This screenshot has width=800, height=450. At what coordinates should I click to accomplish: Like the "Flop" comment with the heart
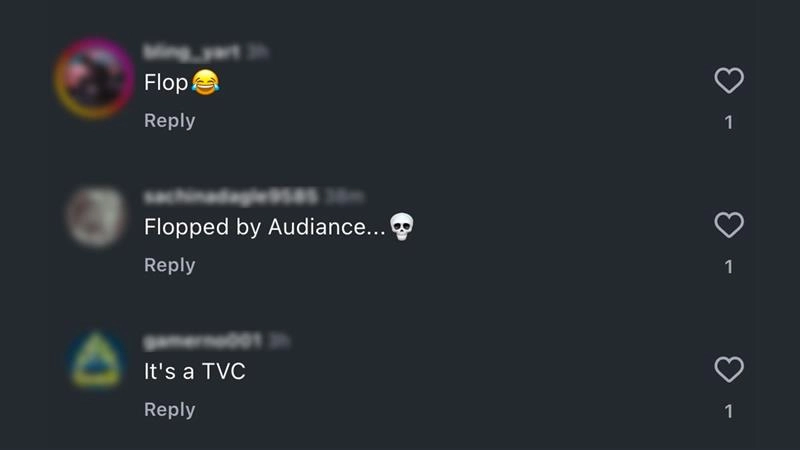coord(729,81)
